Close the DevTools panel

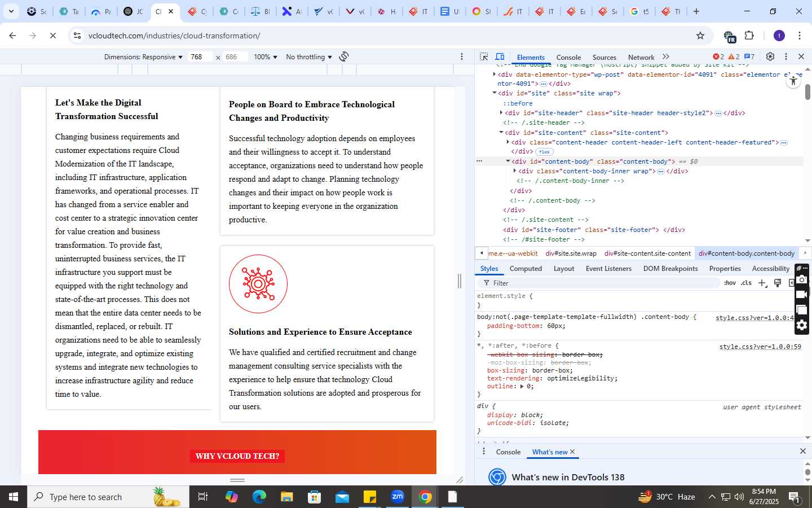coord(801,56)
